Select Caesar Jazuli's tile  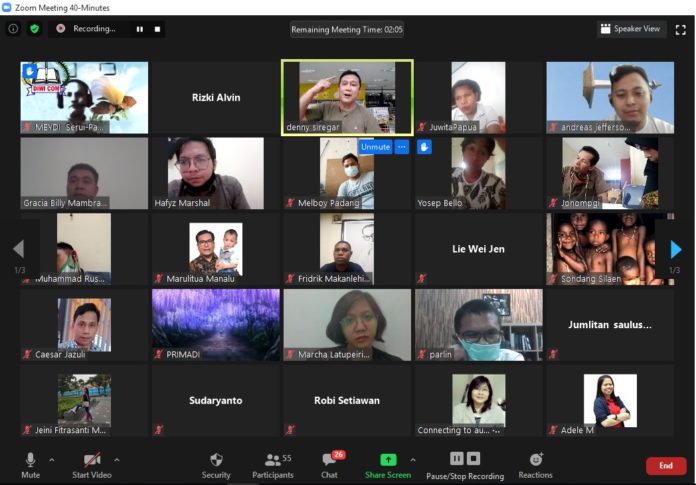(84, 325)
